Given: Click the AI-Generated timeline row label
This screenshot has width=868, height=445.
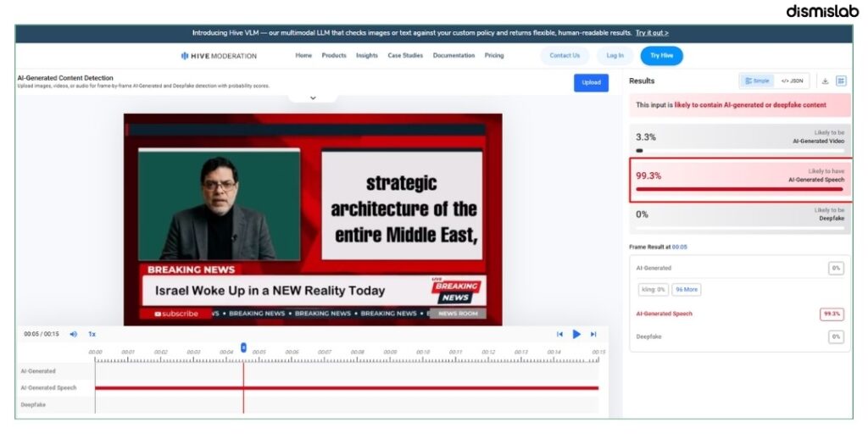Looking at the screenshot, I should coord(38,371).
